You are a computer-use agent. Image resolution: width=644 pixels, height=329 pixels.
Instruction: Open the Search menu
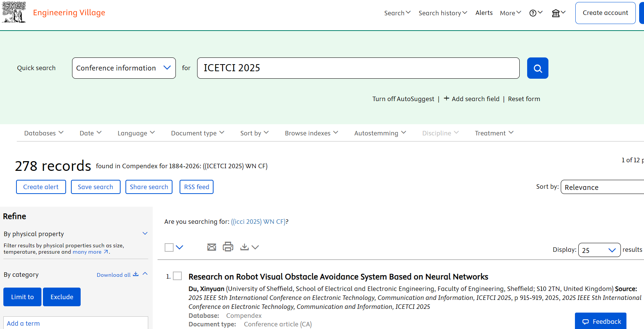(x=397, y=13)
